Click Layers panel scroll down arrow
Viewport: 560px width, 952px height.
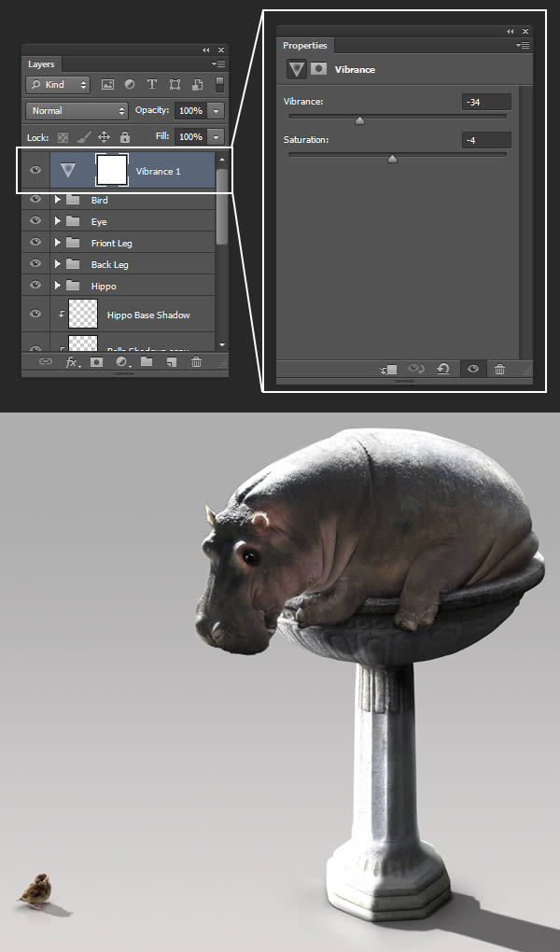tap(222, 344)
